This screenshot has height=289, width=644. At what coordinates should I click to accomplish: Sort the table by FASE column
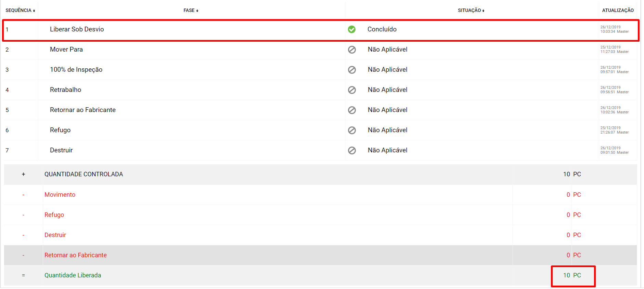pyautogui.click(x=191, y=10)
